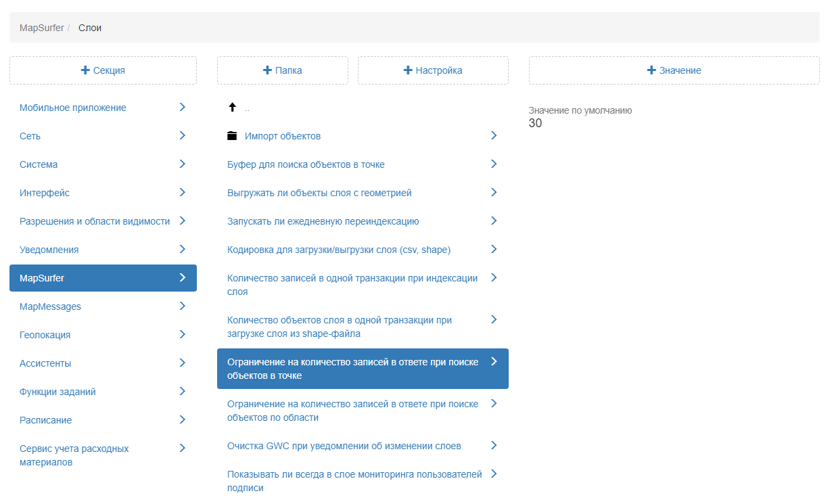Expand chevron next to Расписание
The height and width of the screenshot is (504, 830).
coord(182,419)
